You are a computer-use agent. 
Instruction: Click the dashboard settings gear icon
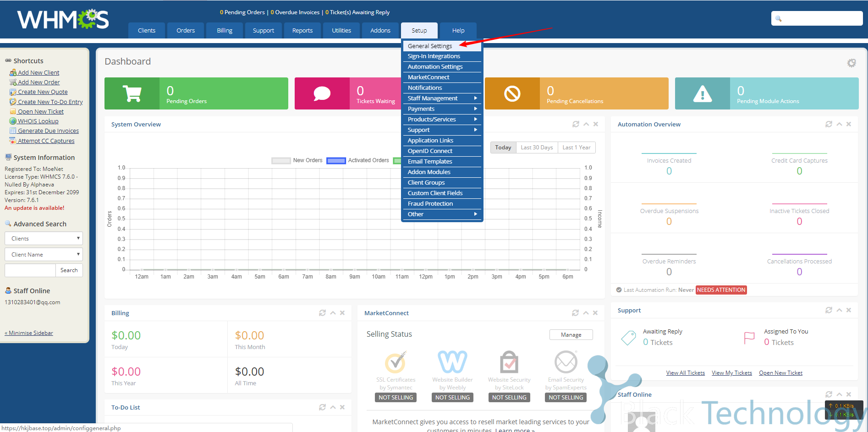(851, 63)
